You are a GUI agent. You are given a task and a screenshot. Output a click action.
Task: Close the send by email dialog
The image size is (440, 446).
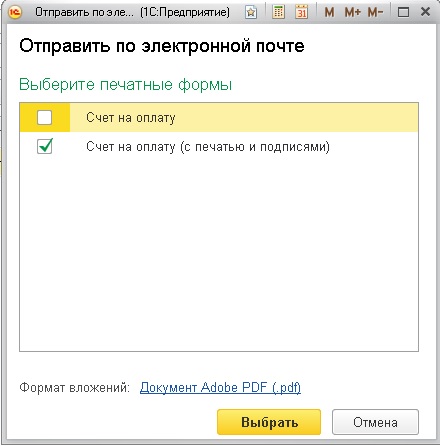425,12
